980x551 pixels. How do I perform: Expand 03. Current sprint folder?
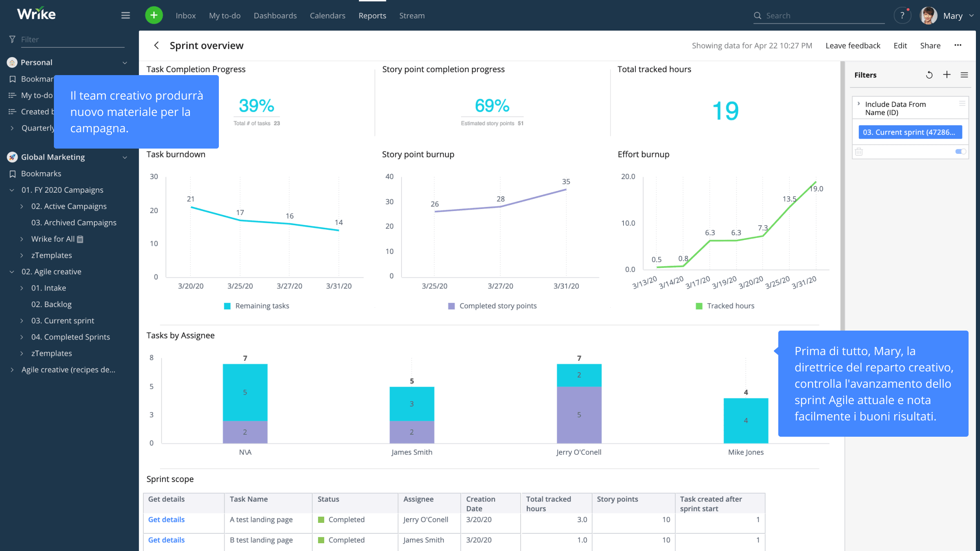(22, 320)
